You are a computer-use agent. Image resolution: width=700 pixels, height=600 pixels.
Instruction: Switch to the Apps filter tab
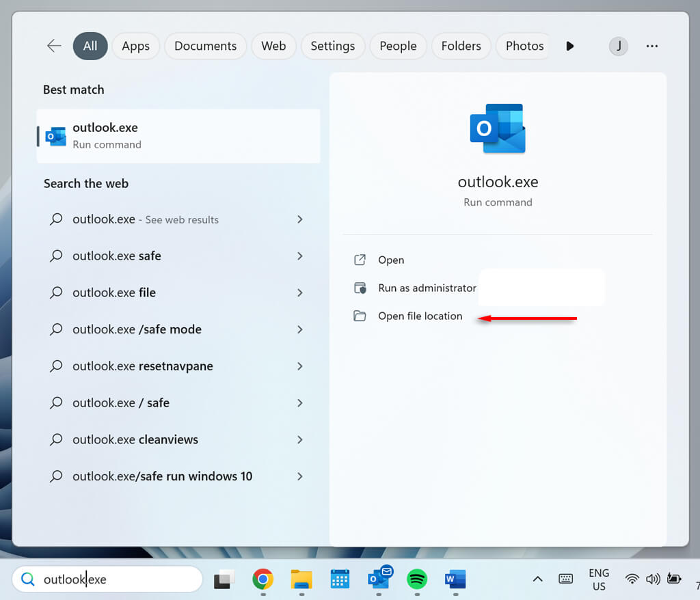(136, 46)
